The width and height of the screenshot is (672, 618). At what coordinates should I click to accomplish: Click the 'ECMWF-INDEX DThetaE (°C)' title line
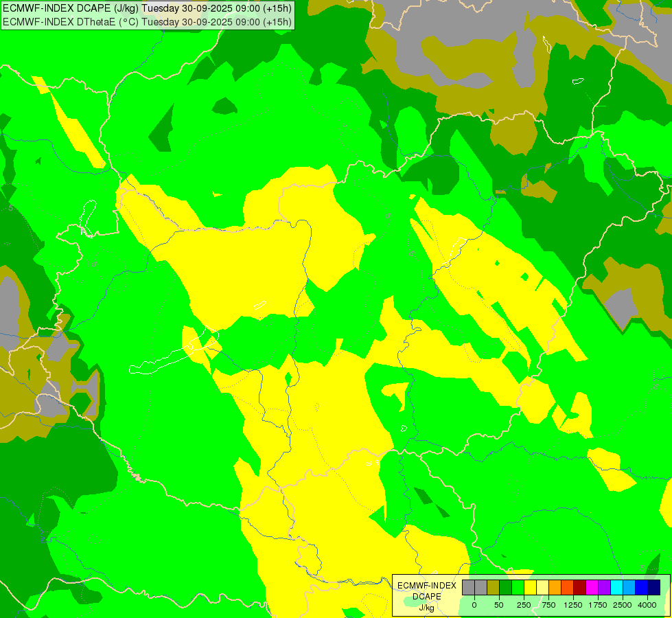point(147,22)
